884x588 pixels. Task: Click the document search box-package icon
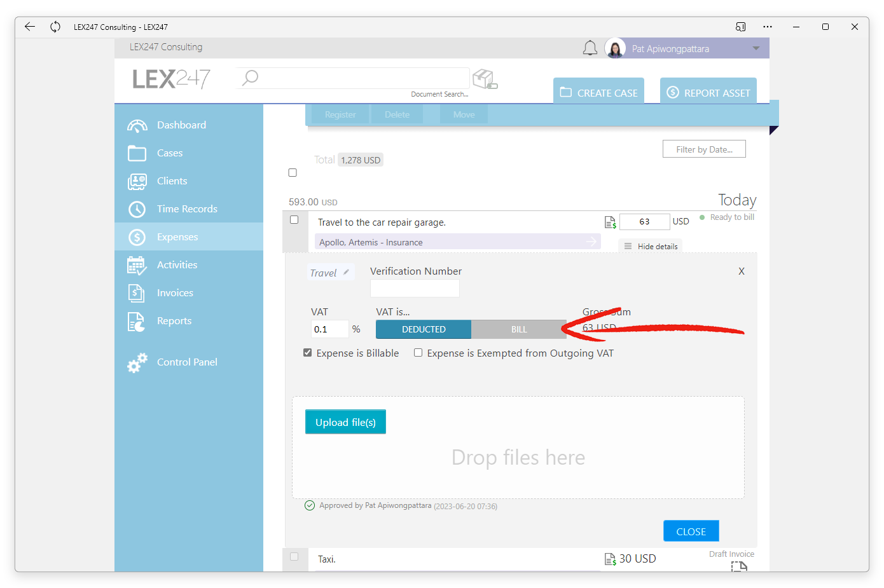pos(485,79)
